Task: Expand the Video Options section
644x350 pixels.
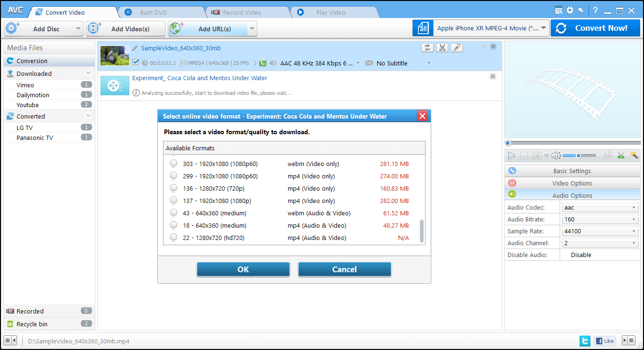Action: (x=572, y=183)
